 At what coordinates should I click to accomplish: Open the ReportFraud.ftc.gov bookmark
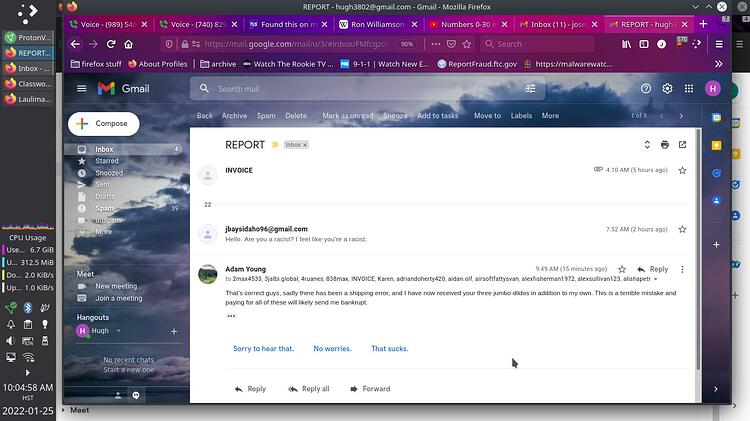tap(477, 64)
